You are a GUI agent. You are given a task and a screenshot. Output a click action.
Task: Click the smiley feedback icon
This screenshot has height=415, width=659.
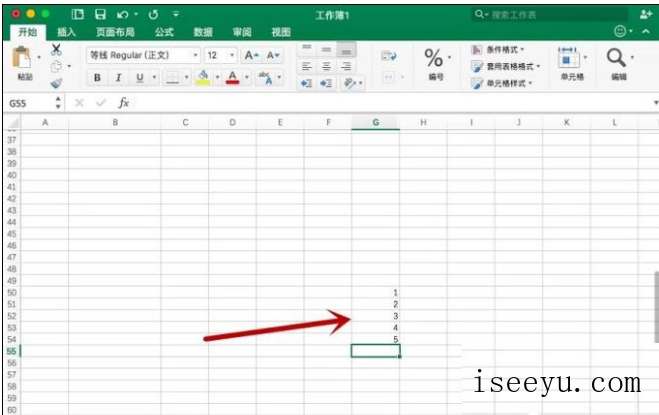coord(620,31)
